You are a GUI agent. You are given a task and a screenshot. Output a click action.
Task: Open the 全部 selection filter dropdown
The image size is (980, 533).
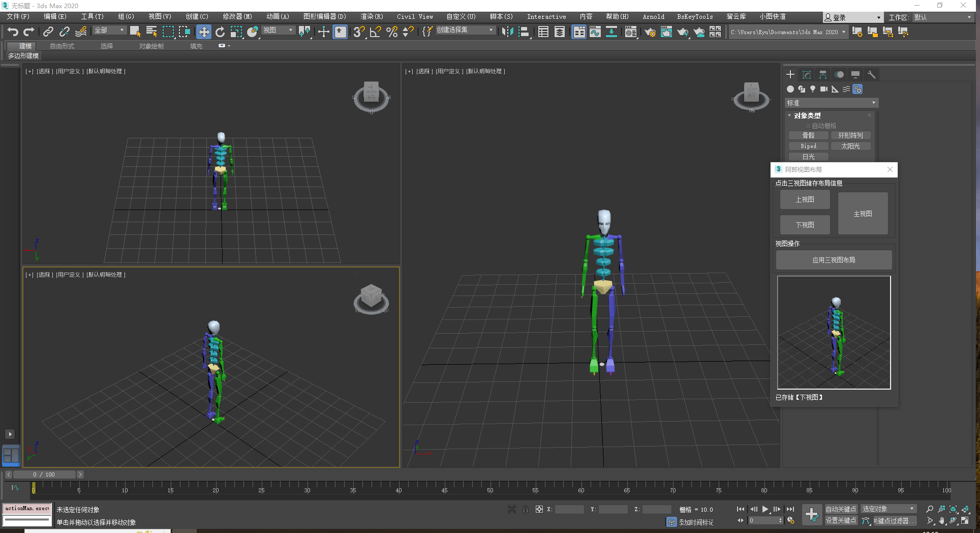tap(109, 31)
